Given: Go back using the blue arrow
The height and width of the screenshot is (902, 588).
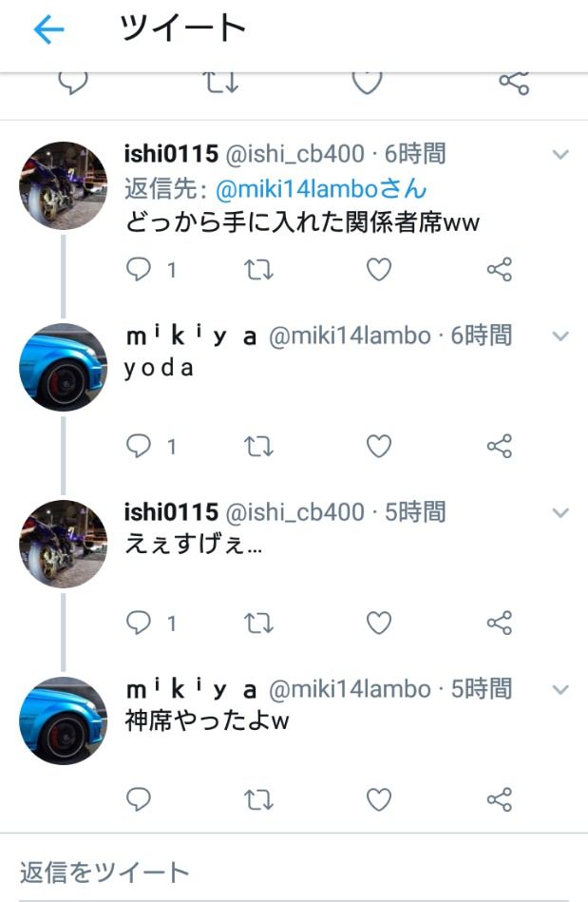Looking at the screenshot, I should 48,29.
